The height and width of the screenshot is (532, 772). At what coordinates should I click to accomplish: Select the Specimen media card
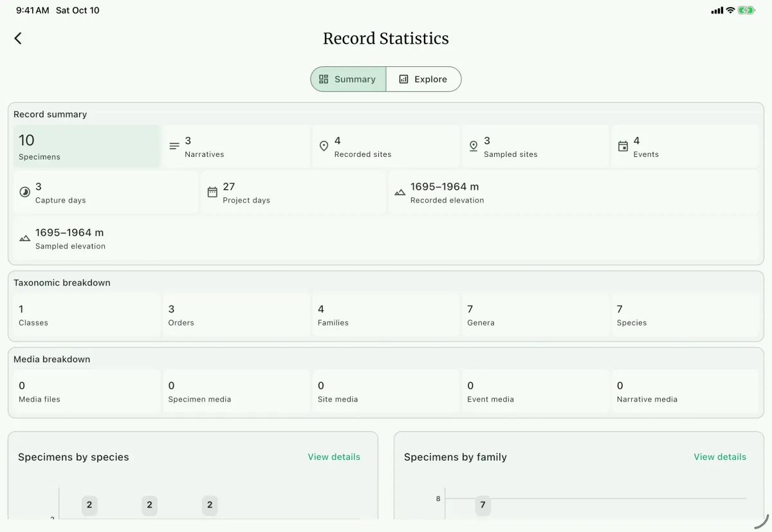236,392
